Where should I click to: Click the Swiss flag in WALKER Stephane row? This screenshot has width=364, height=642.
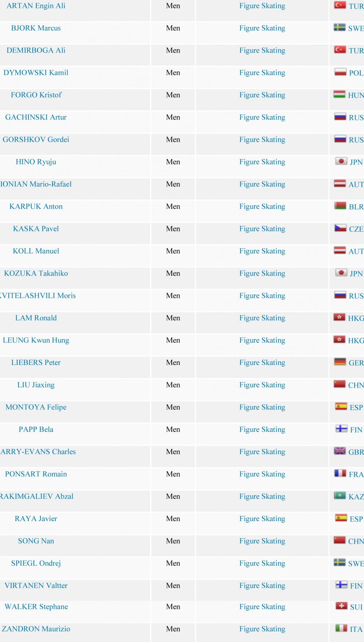(341, 606)
